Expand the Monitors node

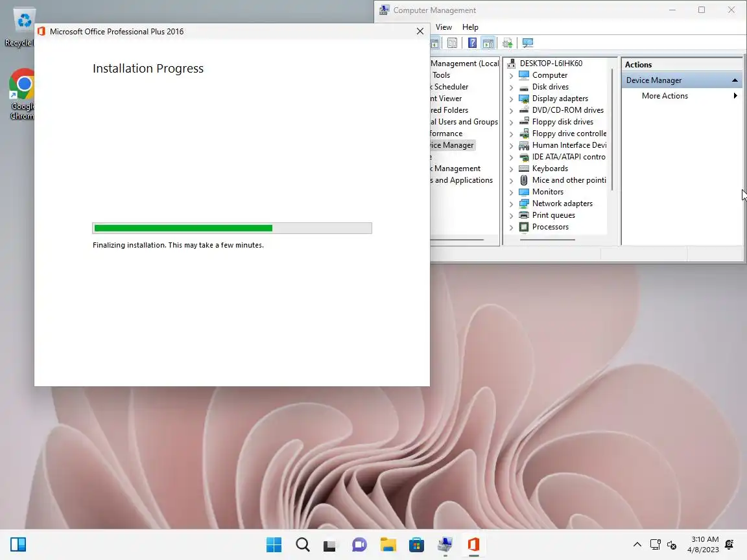click(511, 192)
